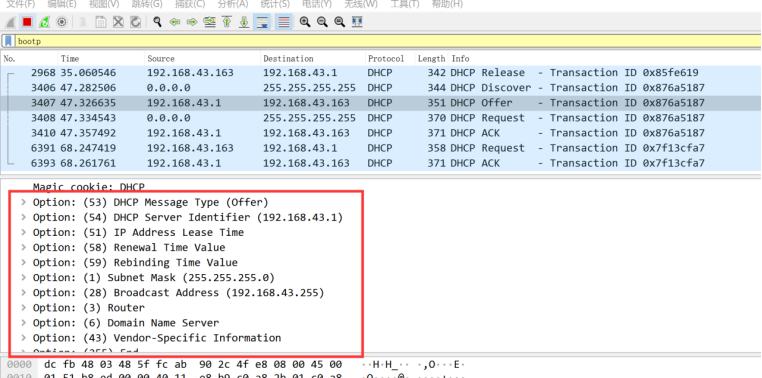Open the 分析(A) menu
The image size is (762, 378).
233,4
